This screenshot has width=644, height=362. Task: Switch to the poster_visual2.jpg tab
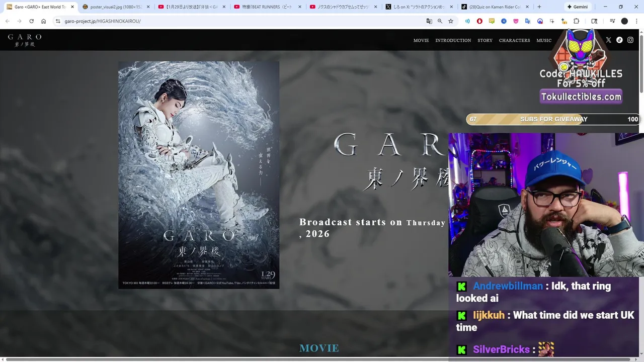[x=116, y=7]
